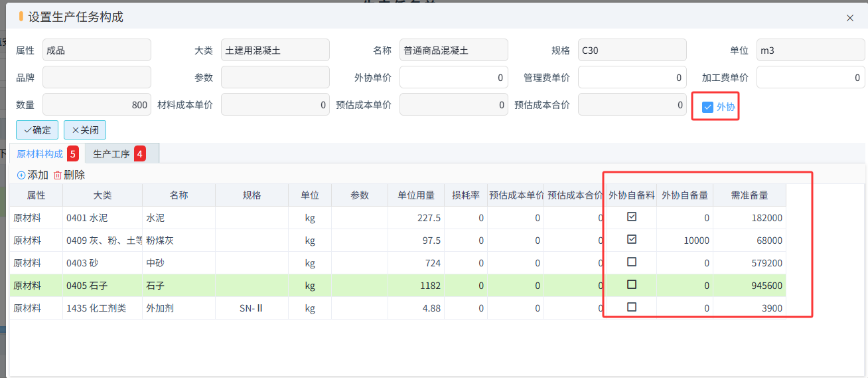This screenshot has height=378, width=868.
Task: Click the 大类 field showing 土建用混凝土
Action: pyautogui.click(x=275, y=50)
